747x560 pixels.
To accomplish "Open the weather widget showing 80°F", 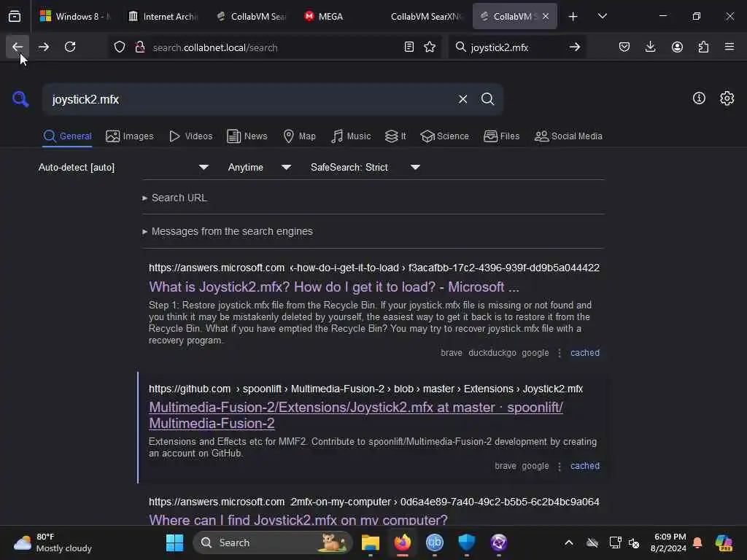I will [x=53, y=542].
